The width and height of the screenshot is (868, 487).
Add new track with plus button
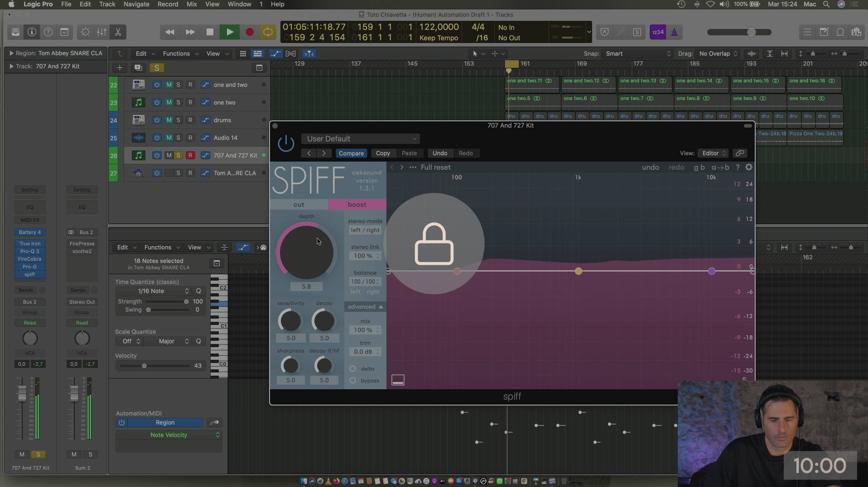click(x=120, y=68)
